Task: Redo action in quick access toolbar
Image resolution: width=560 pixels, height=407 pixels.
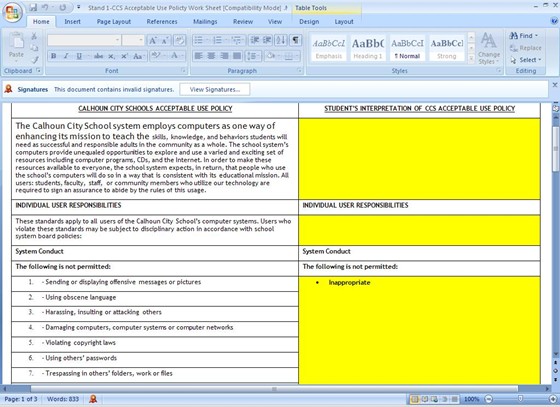Action: click(x=62, y=7)
